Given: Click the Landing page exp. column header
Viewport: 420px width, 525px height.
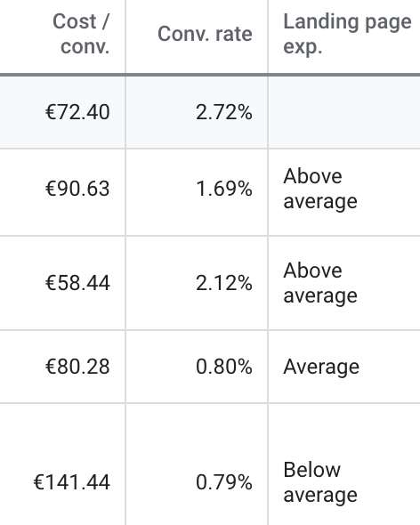Looking at the screenshot, I should tap(347, 34).
